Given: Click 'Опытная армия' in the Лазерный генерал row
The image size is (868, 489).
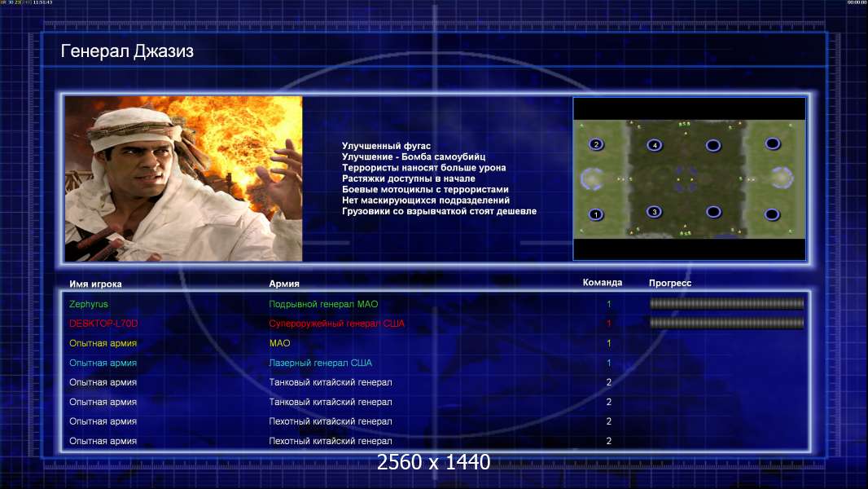Looking at the screenshot, I should [103, 363].
